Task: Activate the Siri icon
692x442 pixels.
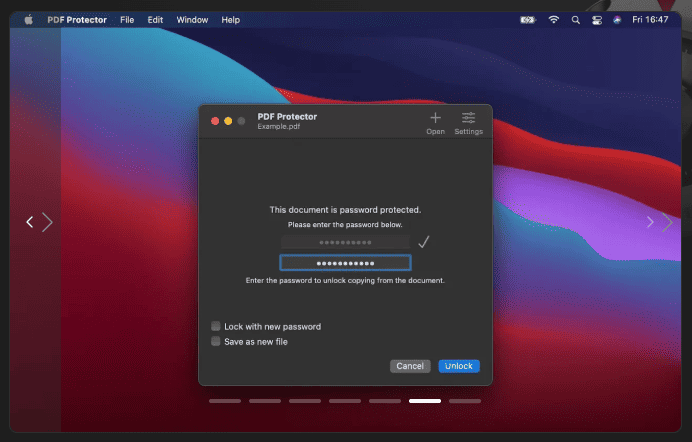Action: point(617,20)
